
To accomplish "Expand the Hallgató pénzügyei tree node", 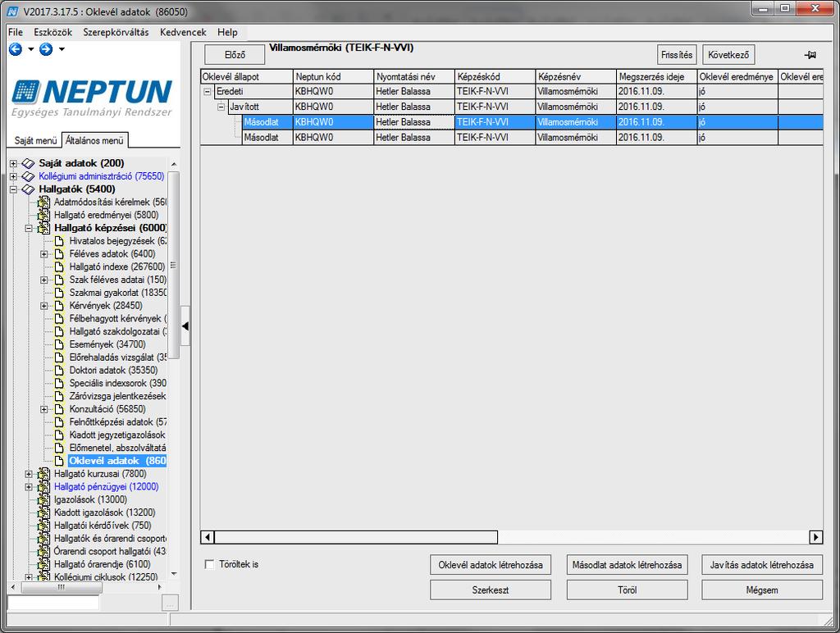I will 29,487.
